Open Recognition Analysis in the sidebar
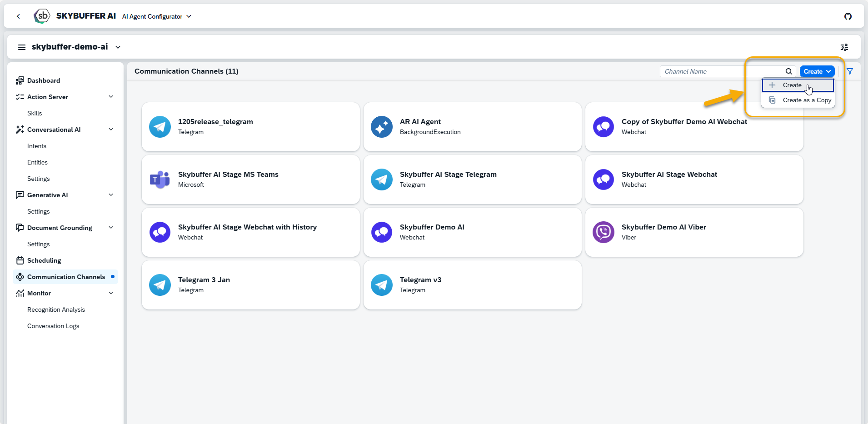Viewport: 868px width, 424px height. click(56, 309)
